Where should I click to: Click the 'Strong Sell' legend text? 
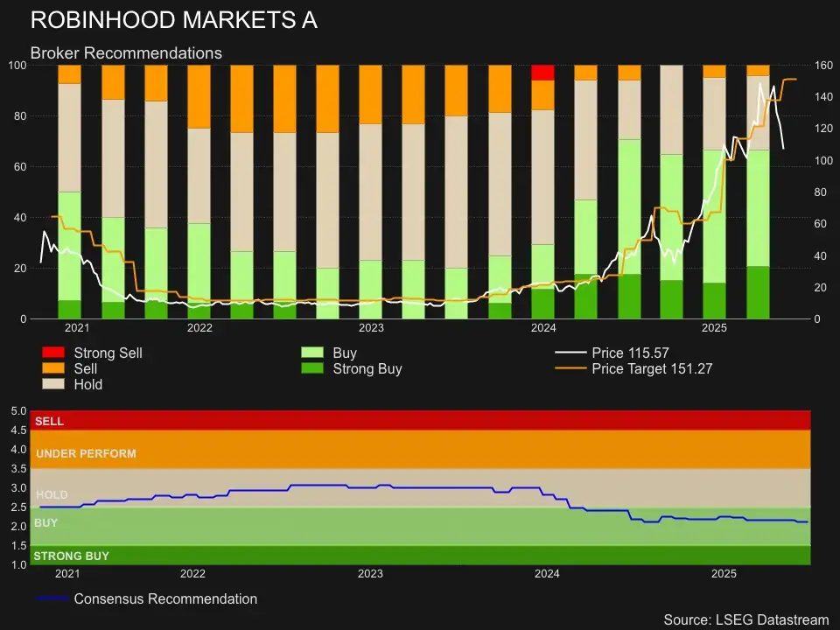(x=108, y=353)
